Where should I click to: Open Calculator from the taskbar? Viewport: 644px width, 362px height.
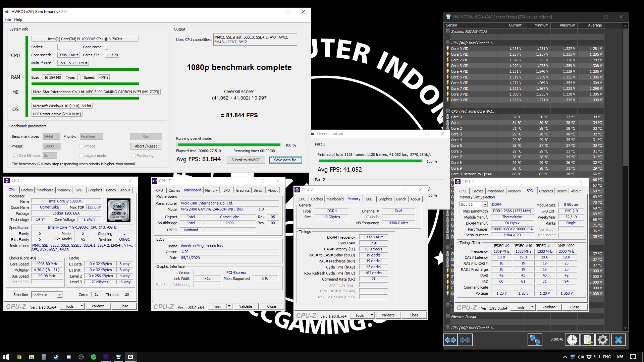tap(44, 357)
